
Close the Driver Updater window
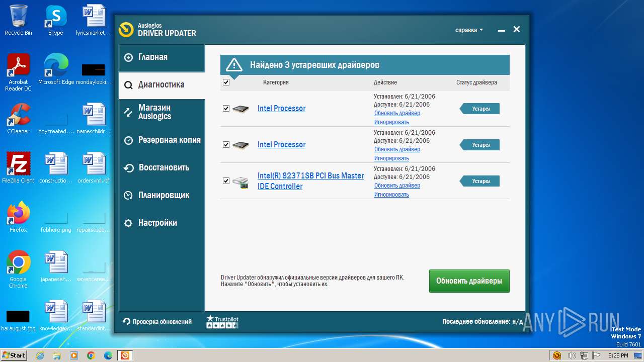tap(517, 30)
